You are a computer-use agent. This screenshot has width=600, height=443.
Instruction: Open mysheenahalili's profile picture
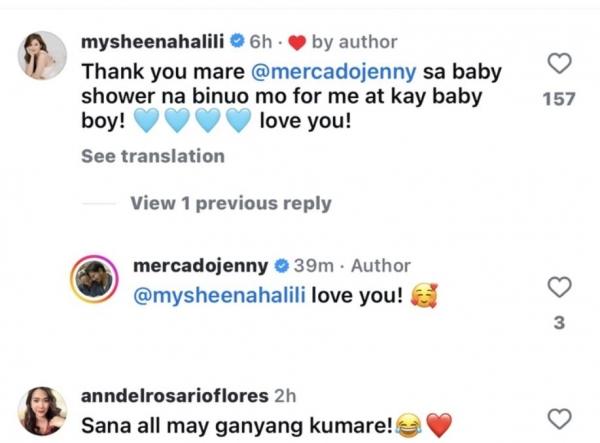[x=42, y=55]
